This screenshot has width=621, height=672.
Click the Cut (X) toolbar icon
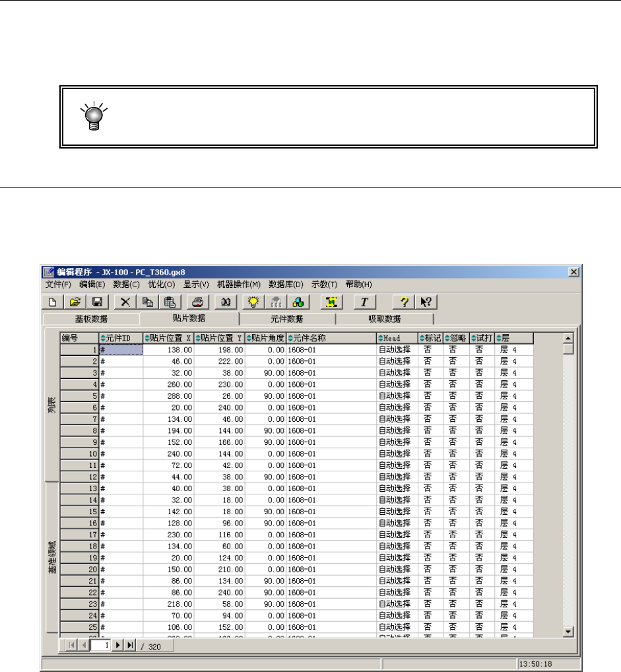click(x=125, y=302)
